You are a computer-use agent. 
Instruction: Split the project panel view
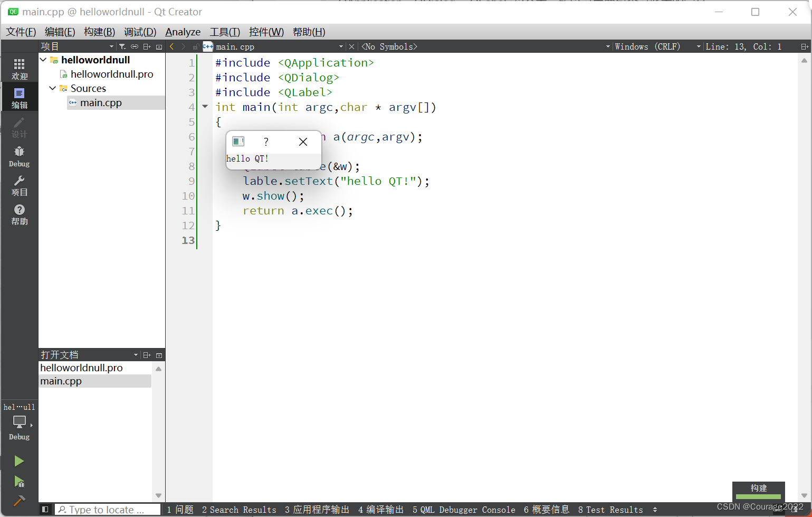point(147,46)
